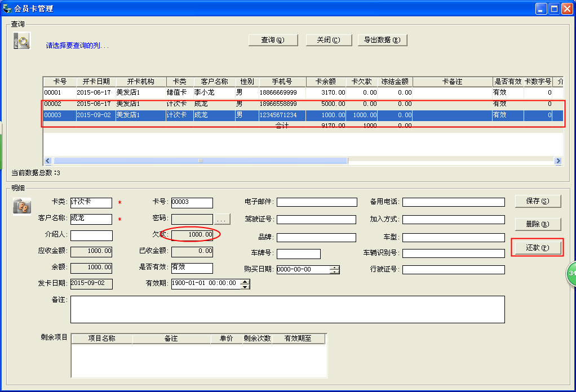
Task: Click the 欠款 amount field
Action: (x=192, y=234)
